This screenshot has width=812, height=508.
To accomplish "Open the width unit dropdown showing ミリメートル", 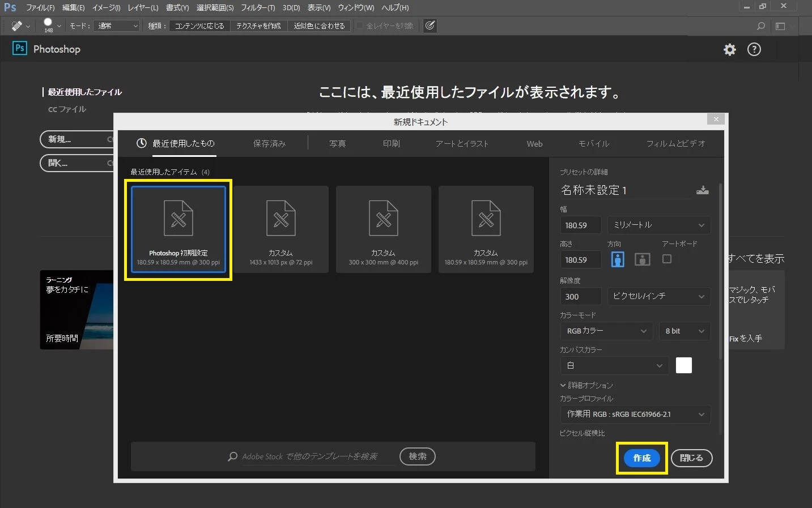I will (659, 225).
